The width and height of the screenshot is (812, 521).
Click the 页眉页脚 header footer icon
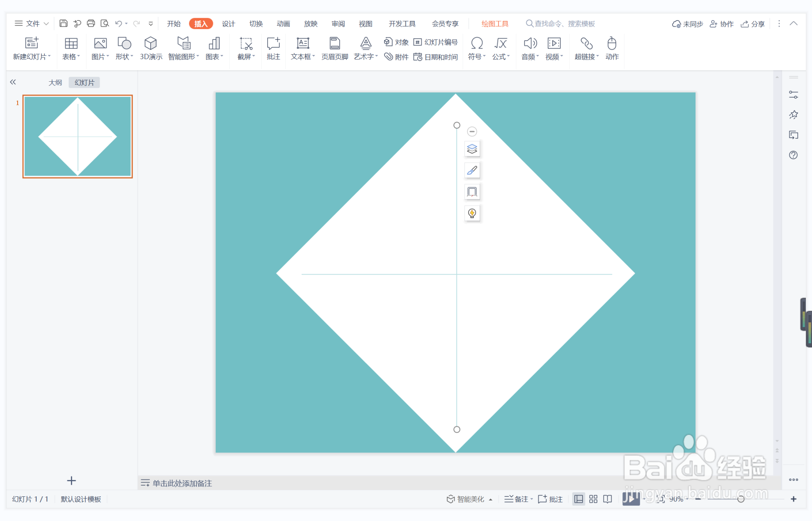[x=334, y=48]
